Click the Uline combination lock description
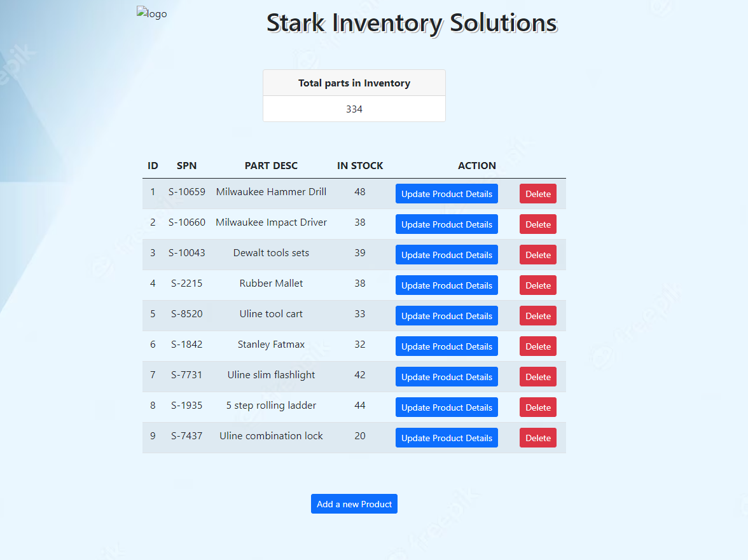 [271, 435]
